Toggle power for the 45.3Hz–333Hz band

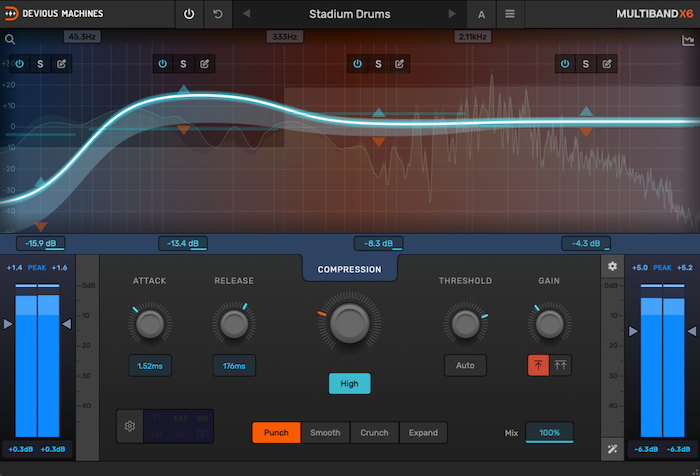(x=162, y=64)
